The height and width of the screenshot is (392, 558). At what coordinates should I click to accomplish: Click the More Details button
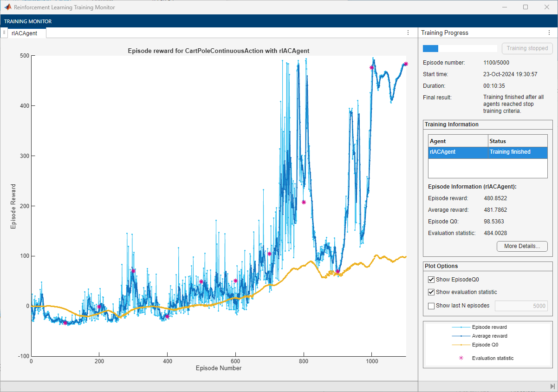522,246
